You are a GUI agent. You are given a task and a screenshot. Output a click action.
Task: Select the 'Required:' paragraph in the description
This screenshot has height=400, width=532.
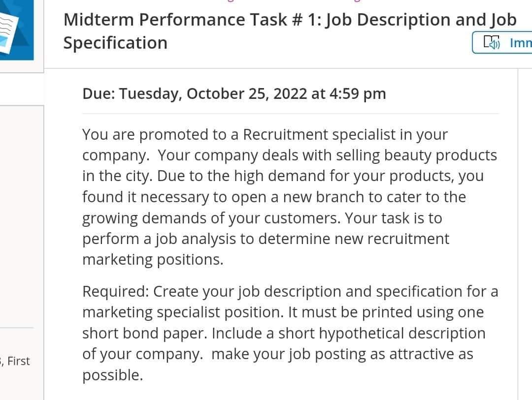(x=290, y=333)
